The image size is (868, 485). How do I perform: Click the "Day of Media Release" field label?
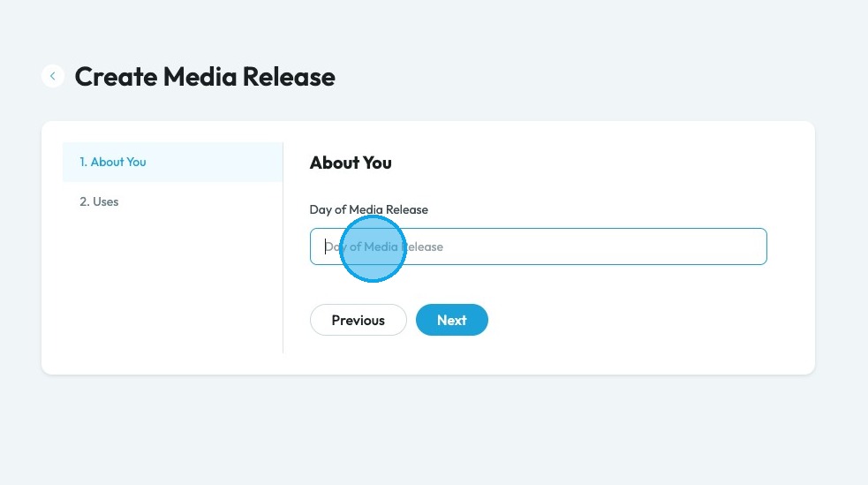[368, 209]
